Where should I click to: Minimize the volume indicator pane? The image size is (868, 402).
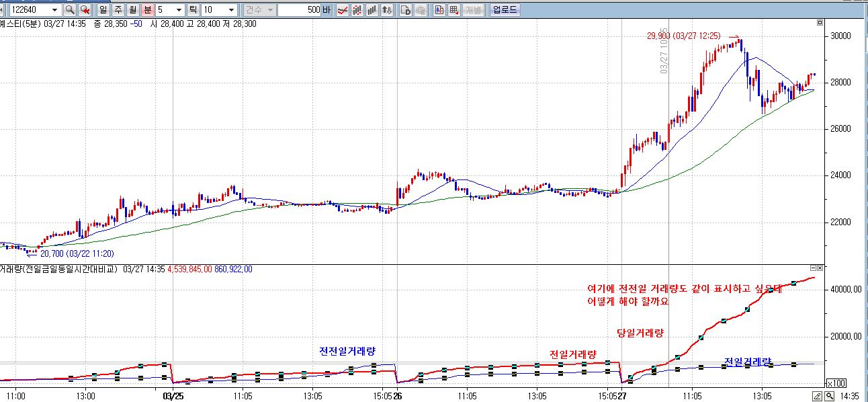(x=812, y=268)
